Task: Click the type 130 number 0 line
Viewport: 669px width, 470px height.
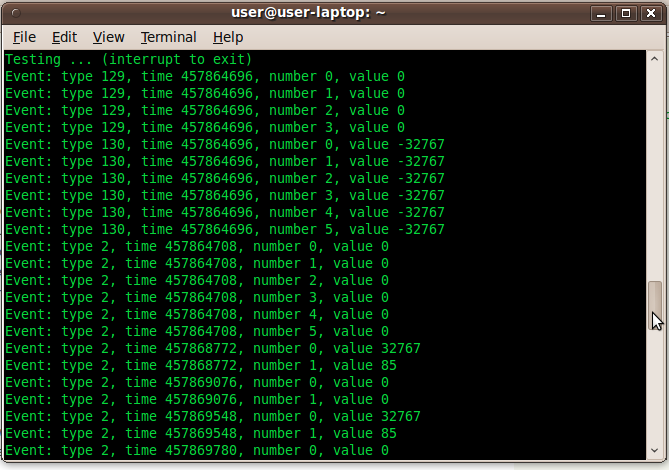Action: [225, 145]
